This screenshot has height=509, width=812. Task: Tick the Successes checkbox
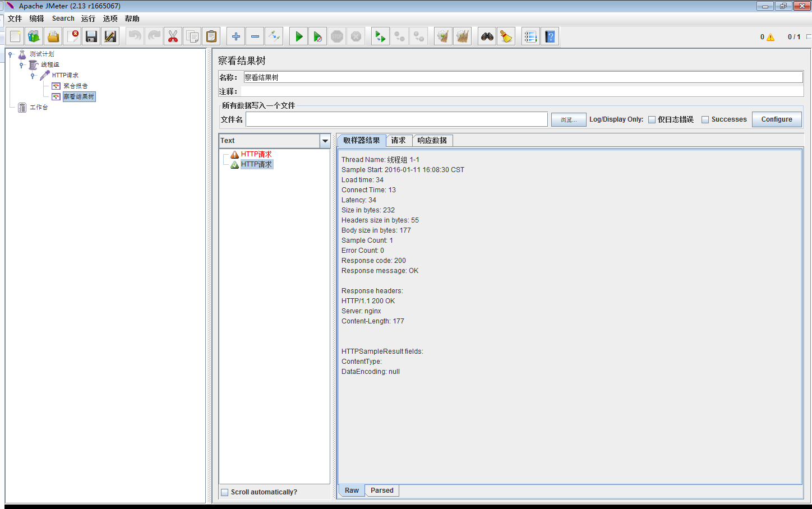tap(705, 119)
